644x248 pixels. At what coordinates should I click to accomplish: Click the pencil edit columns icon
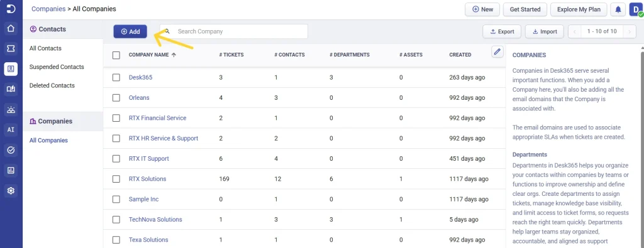point(497,51)
